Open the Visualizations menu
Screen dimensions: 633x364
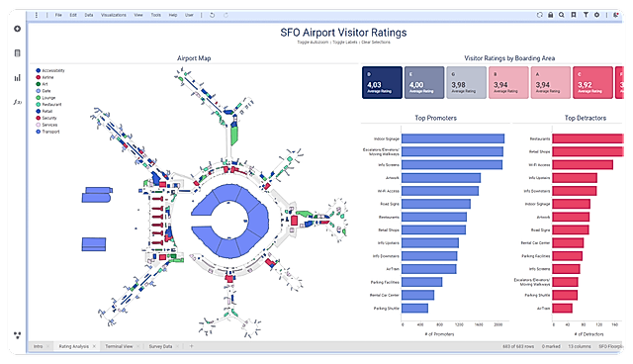click(114, 15)
